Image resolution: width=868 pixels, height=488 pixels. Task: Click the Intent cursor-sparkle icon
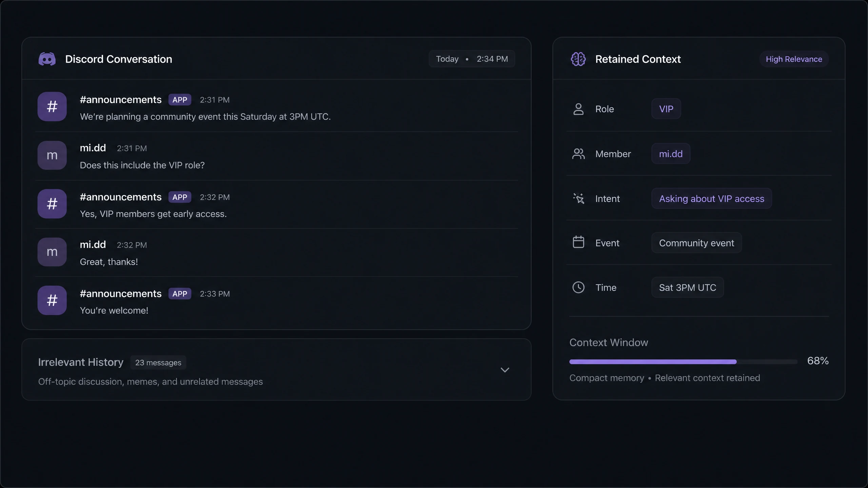click(578, 198)
